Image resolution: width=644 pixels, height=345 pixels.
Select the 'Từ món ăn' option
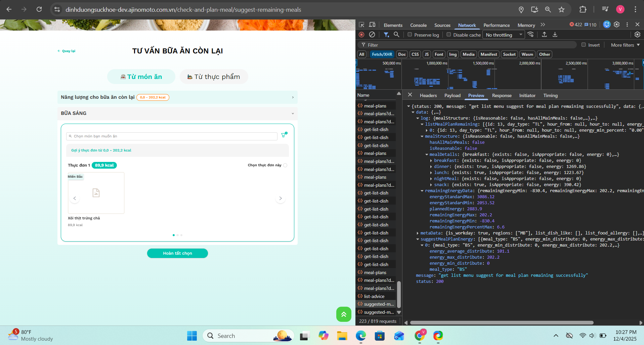coord(141,77)
